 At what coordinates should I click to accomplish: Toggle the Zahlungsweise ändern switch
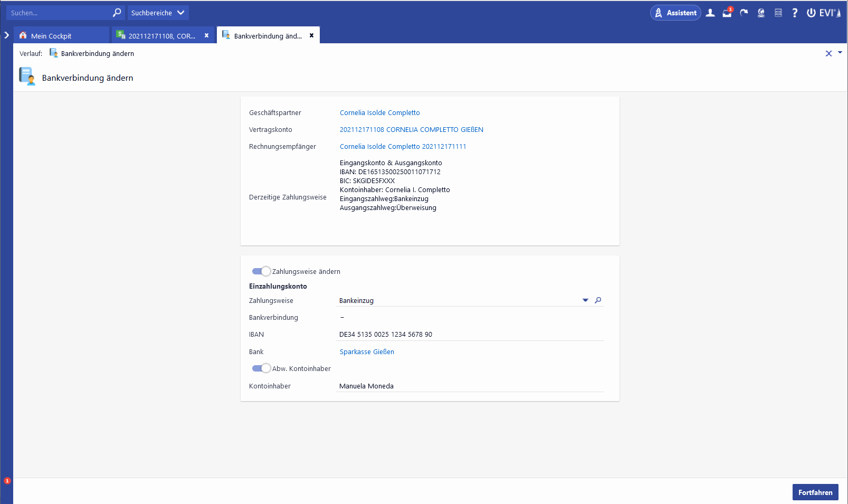coord(261,271)
